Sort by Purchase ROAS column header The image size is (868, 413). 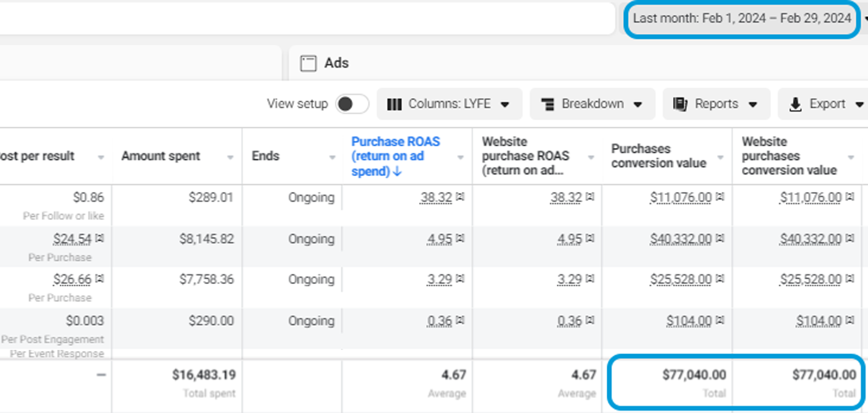pyautogui.click(x=396, y=156)
